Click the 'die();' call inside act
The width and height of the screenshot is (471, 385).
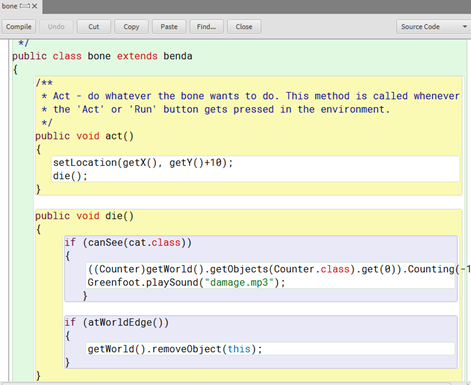[x=70, y=176]
